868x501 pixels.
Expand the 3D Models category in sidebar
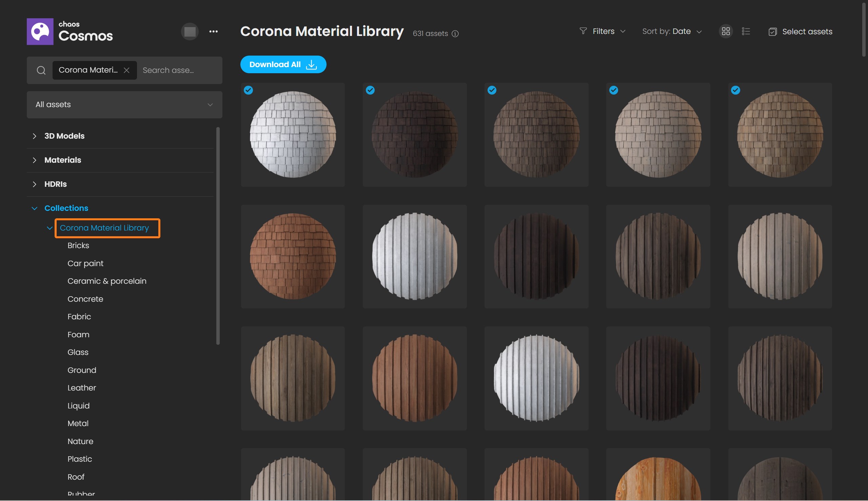click(x=35, y=136)
